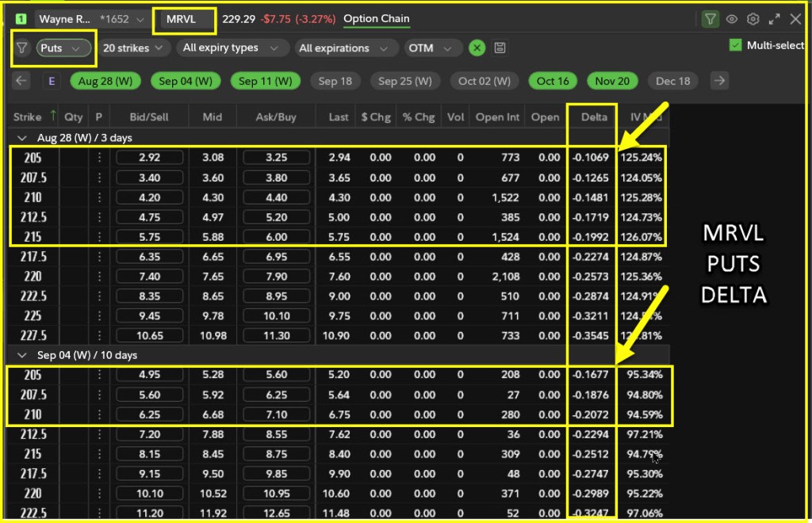Toggle Aug 28 (W) expiration pill
This screenshot has height=523, width=812.
coord(105,81)
